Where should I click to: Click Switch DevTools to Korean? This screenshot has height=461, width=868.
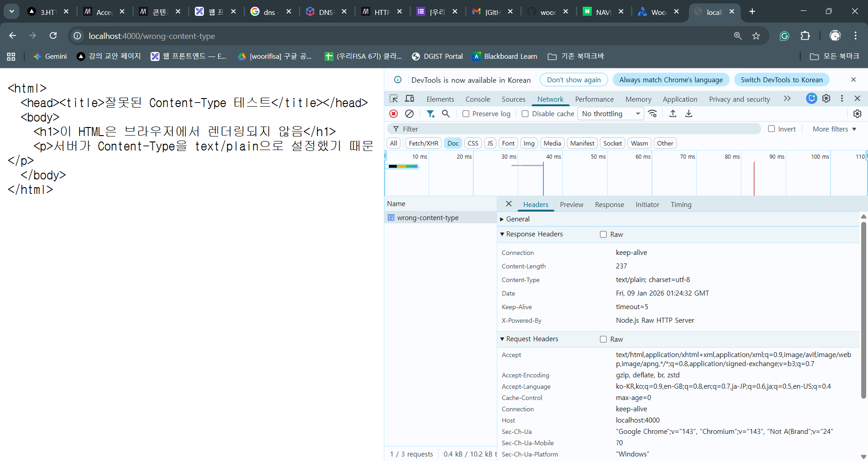point(782,80)
